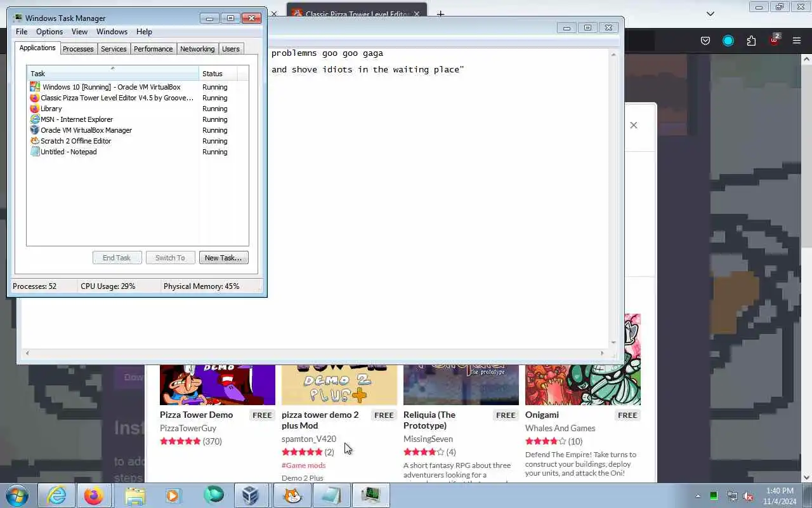
Task: Open Windows Explorer folder on taskbar
Action: pos(135,495)
